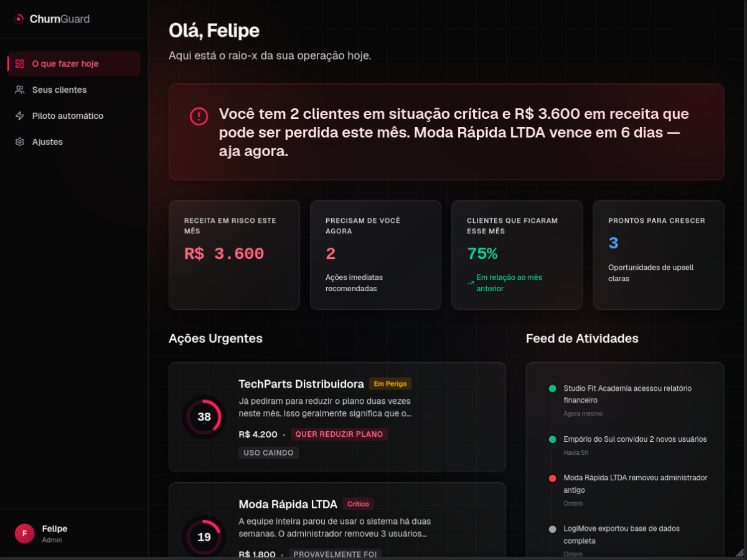
Task: Go to the Piloto automático section
Action: point(74,116)
